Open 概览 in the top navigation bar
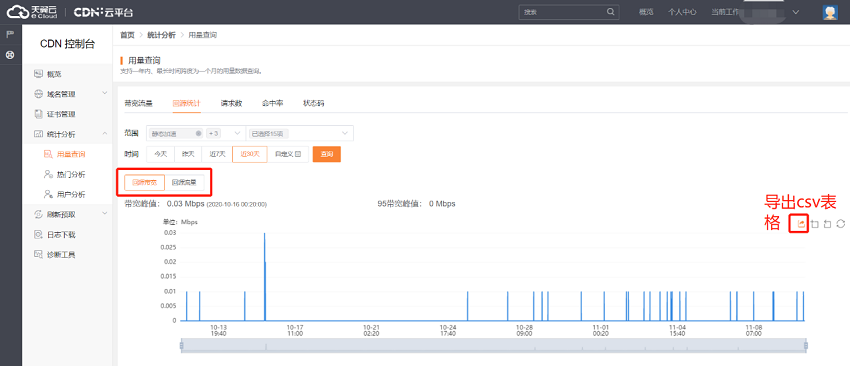 [x=646, y=12]
